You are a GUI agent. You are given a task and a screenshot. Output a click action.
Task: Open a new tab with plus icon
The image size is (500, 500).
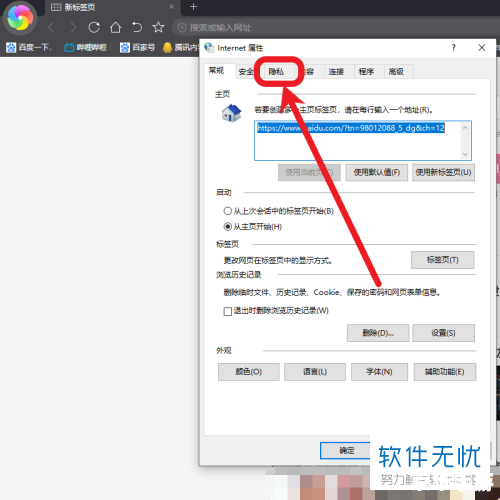pos(193,7)
